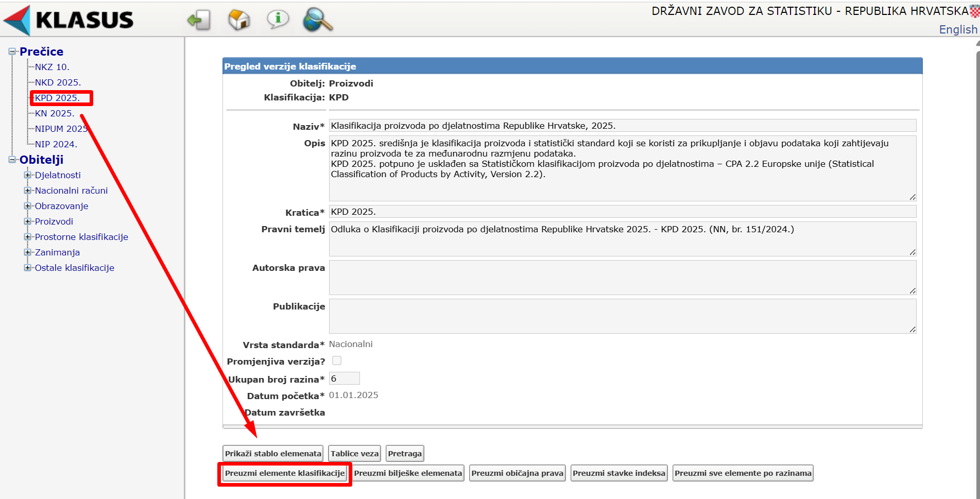Click the info speech bubble icon
Viewport: 980px width, 499px height.
[278, 20]
